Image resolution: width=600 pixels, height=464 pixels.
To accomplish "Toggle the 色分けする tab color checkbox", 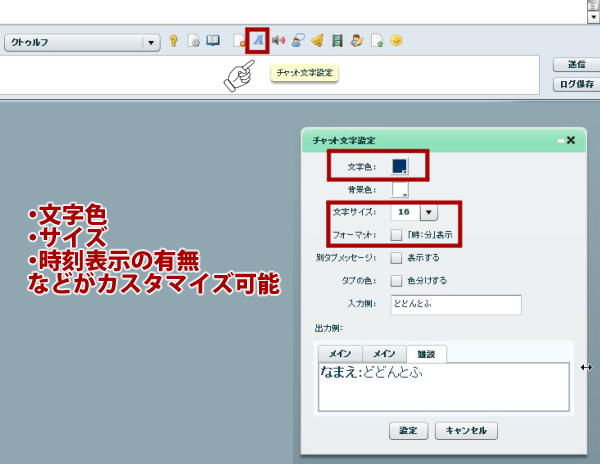I will tap(397, 281).
